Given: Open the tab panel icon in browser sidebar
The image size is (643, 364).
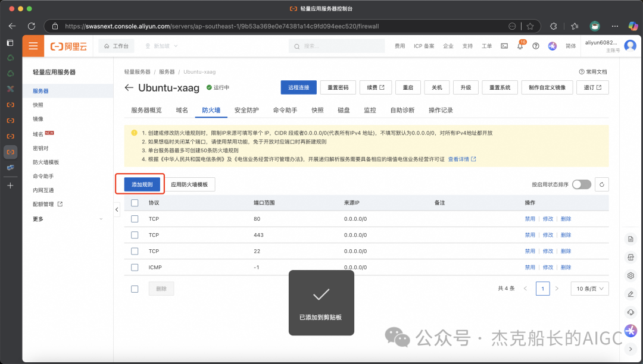Looking at the screenshot, I should (10, 43).
